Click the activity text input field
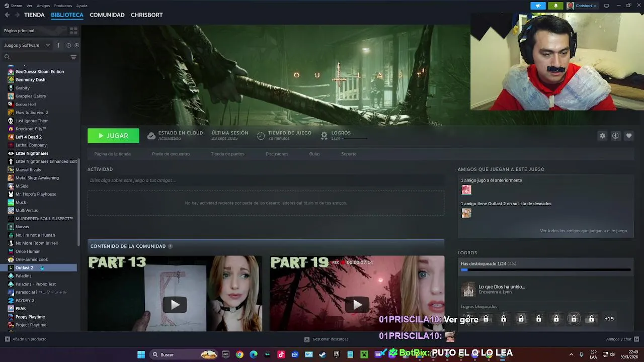 [266, 180]
